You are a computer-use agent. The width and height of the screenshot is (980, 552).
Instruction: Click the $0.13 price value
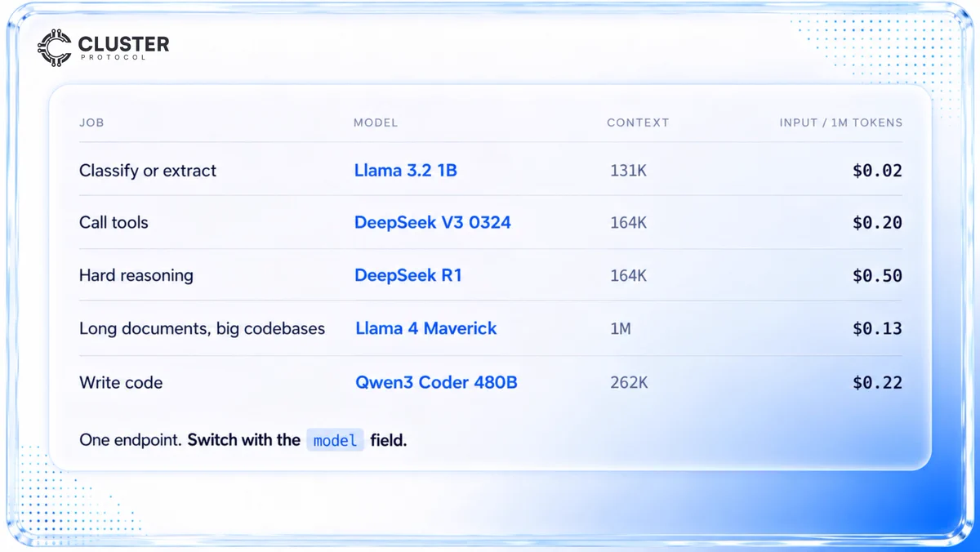[x=877, y=328]
